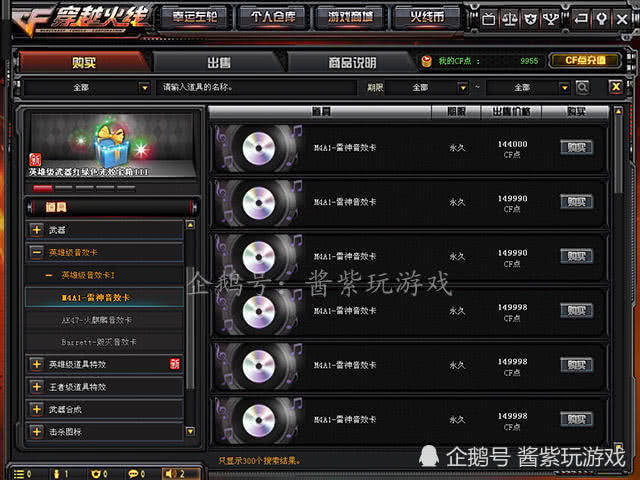This screenshot has height=480, width=640.
Task: Click the first red banner page indicator
Action: (x=43, y=188)
